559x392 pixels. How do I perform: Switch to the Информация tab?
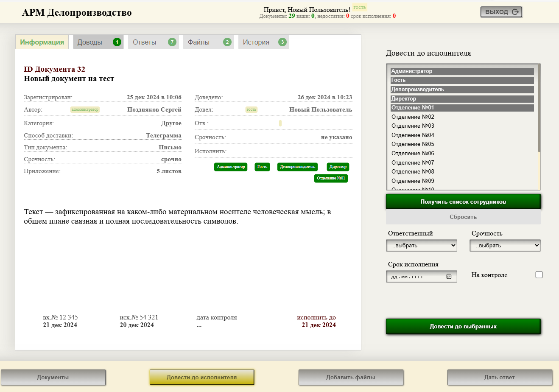point(42,42)
